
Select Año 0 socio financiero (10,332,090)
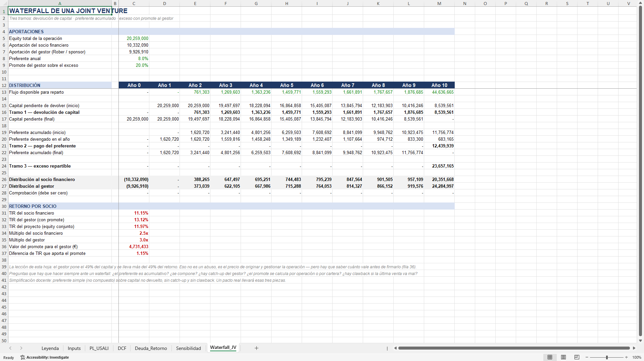[x=134, y=179]
